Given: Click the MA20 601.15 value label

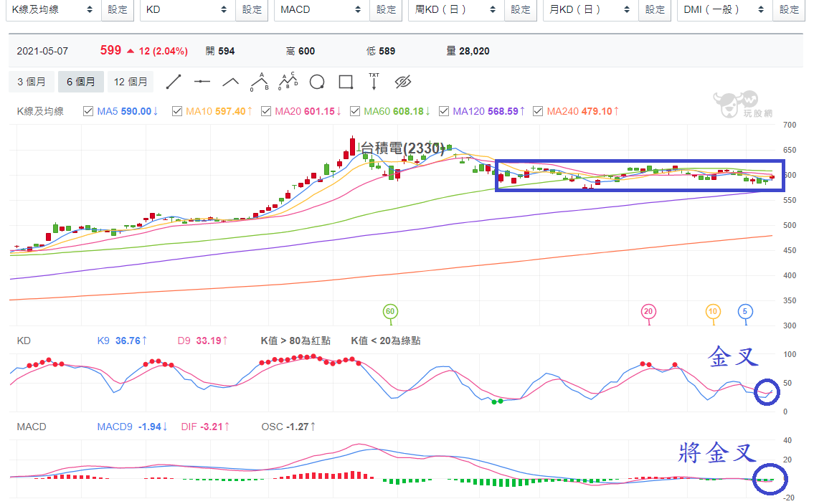Looking at the screenshot, I should [308, 111].
